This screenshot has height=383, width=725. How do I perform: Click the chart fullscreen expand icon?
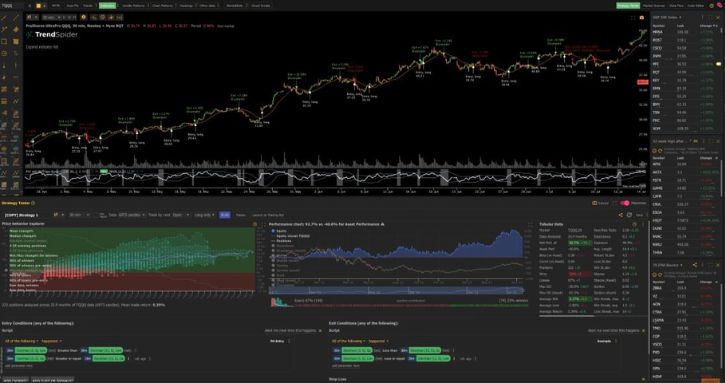tap(633, 18)
